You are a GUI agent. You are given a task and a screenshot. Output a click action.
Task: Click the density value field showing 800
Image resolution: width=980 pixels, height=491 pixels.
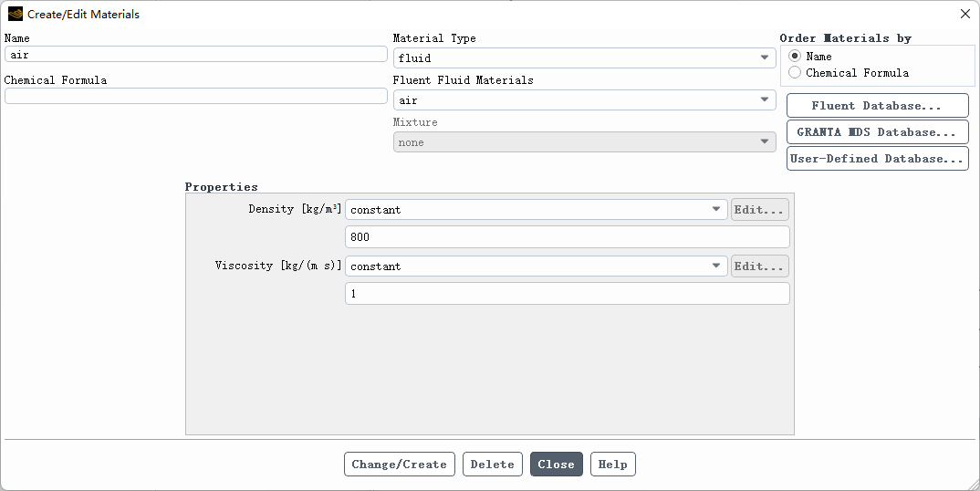point(567,237)
